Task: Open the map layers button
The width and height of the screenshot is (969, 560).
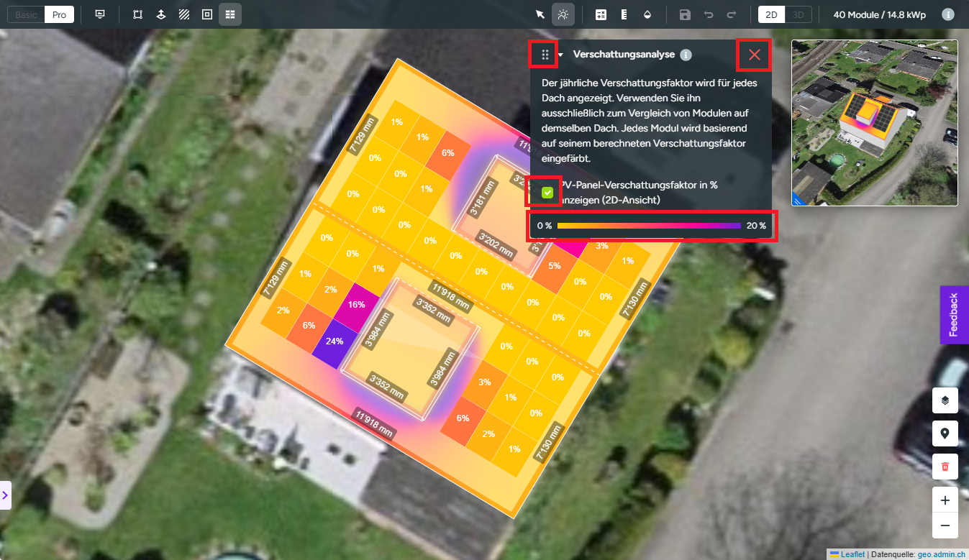Action: coord(945,400)
